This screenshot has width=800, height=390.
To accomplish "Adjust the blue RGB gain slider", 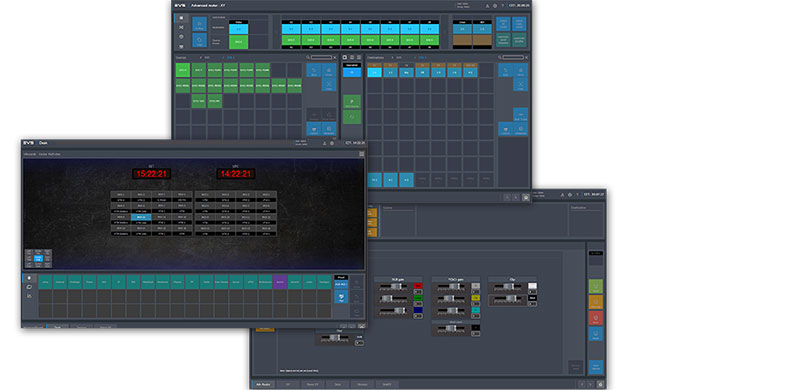I will click(x=393, y=310).
